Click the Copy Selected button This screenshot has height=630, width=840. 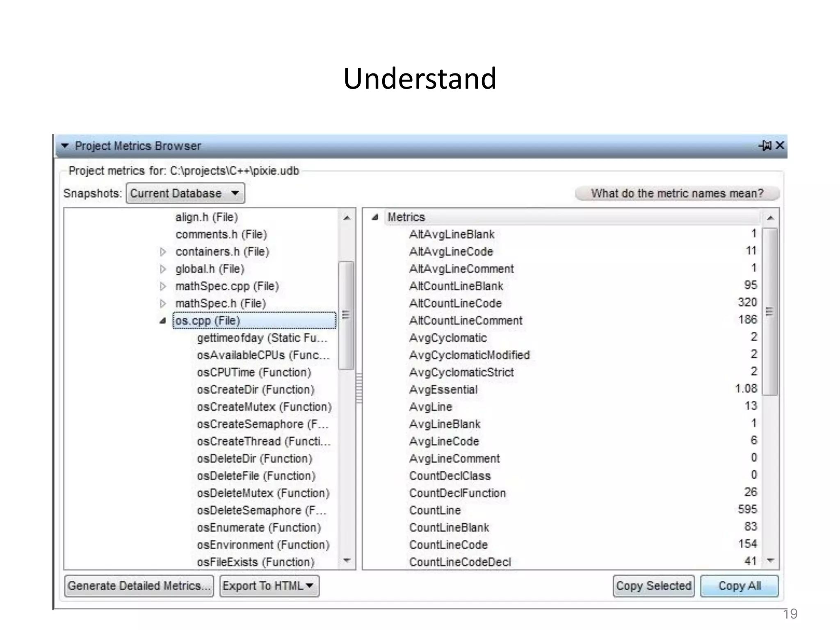(653, 586)
